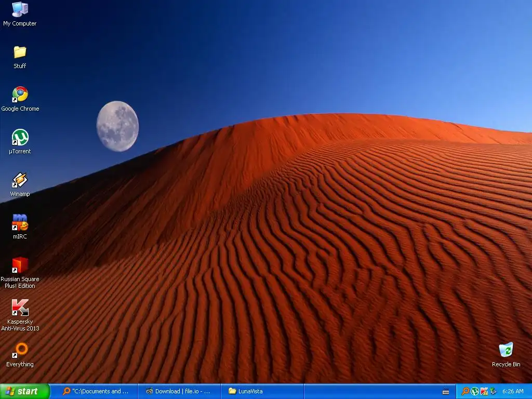Click the Safely Remove Hardware tray icon

pos(493,391)
